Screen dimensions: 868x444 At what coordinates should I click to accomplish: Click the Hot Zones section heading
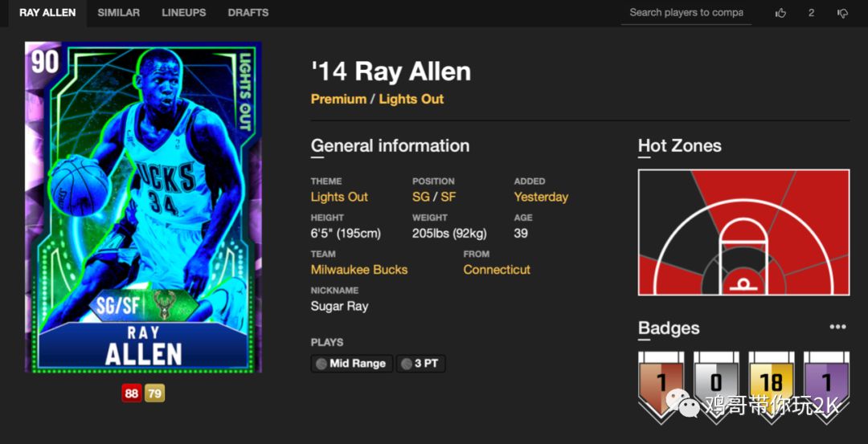click(x=680, y=146)
